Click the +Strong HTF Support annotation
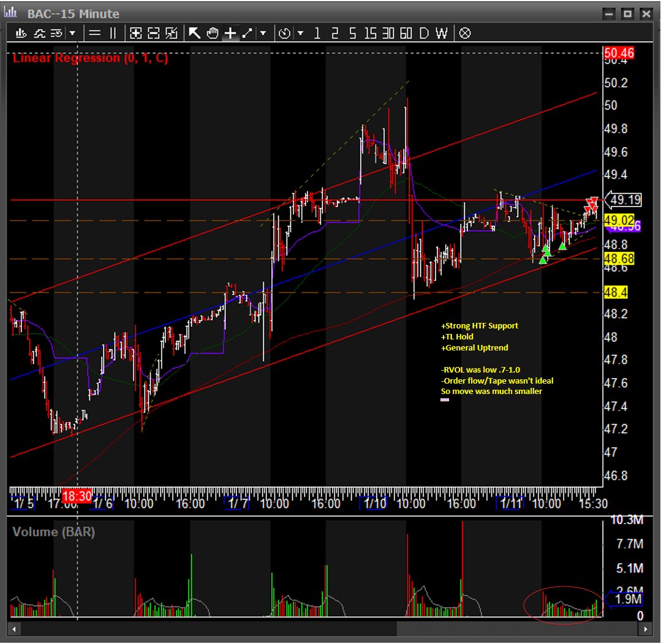This screenshot has height=644, width=661. [x=480, y=325]
